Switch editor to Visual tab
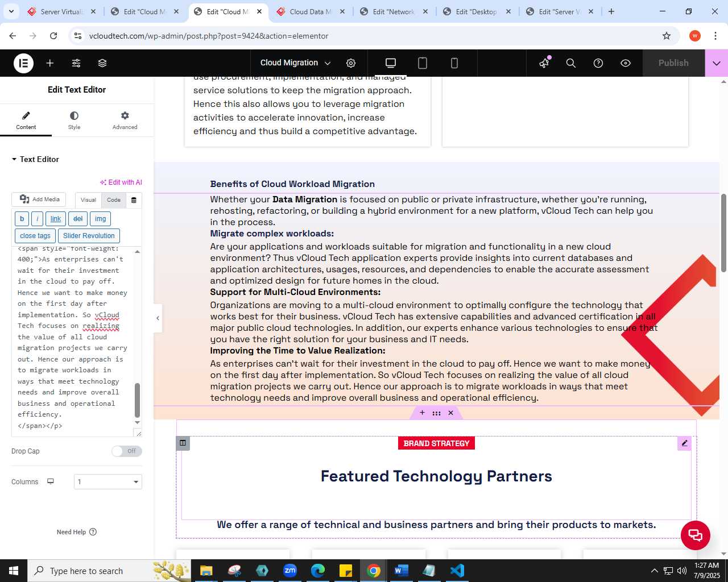The width and height of the screenshot is (728, 582). tap(88, 200)
